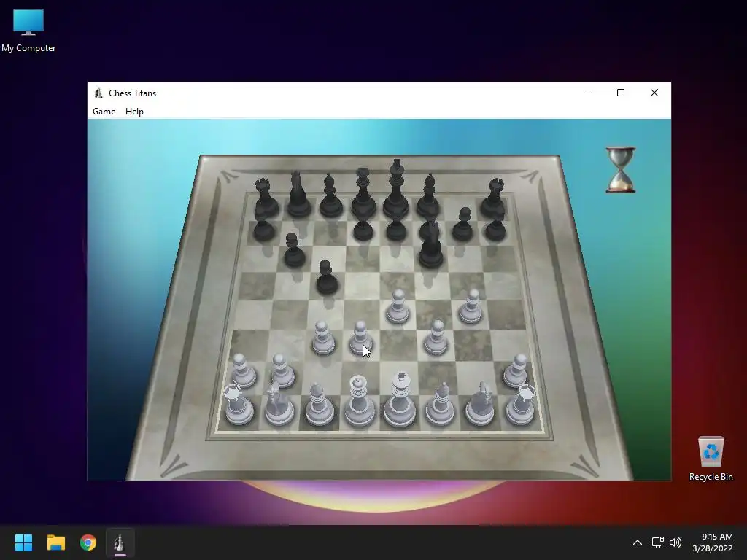Click the black pawn on h7
Image resolution: width=747 pixels, height=560 pixels.
click(495, 228)
